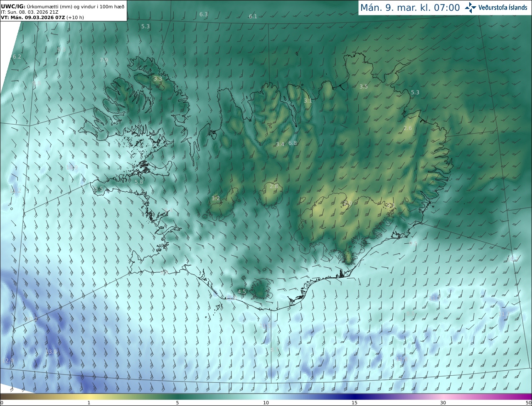Image resolution: width=532 pixels, height=406 pixels.
Task: Click the 2.9 value on the map
Action: (x=10, y=361)
